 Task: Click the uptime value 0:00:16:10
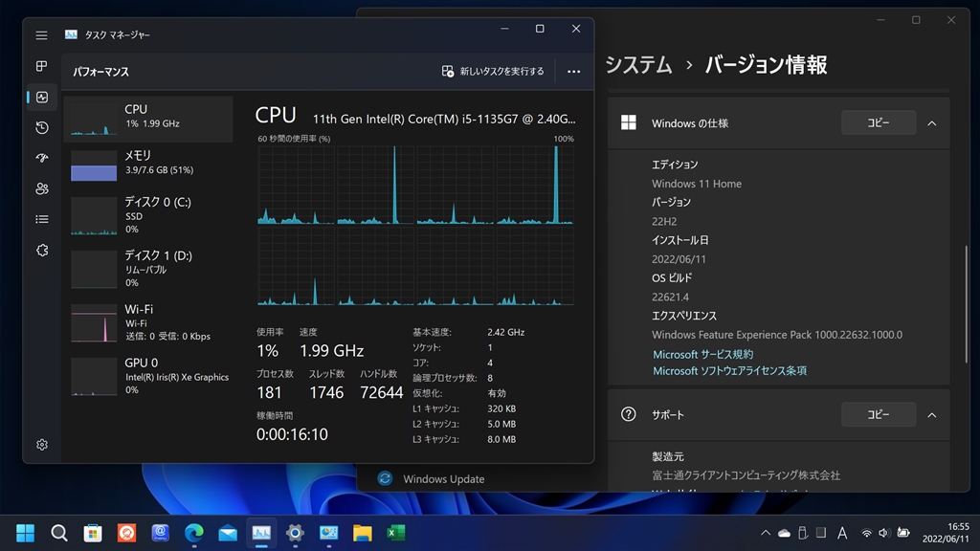[292, 434]
